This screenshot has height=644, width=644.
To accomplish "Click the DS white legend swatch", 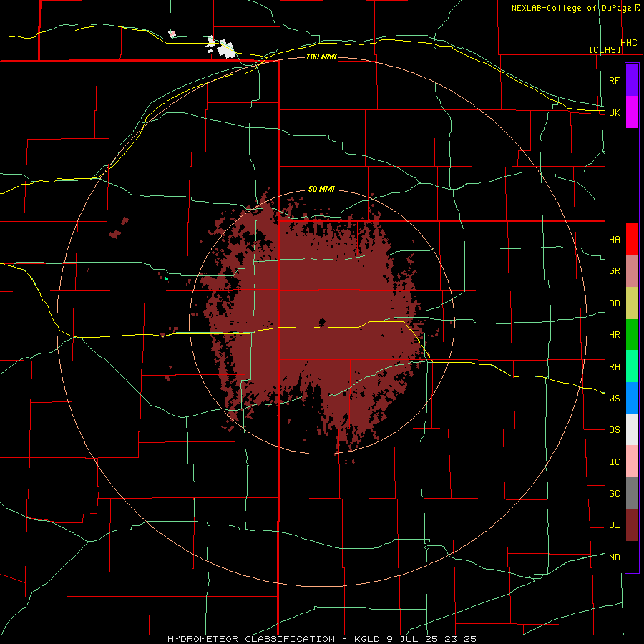I will [x=632, y=429].
